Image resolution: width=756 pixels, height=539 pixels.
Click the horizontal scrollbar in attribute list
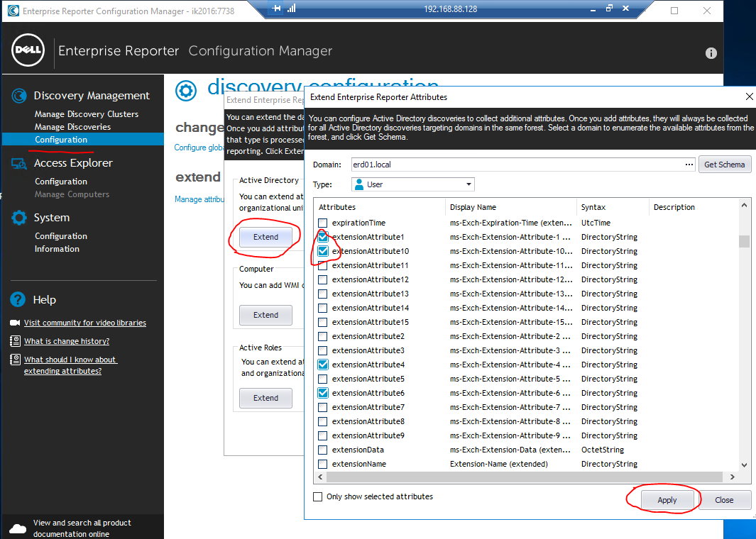525,477
